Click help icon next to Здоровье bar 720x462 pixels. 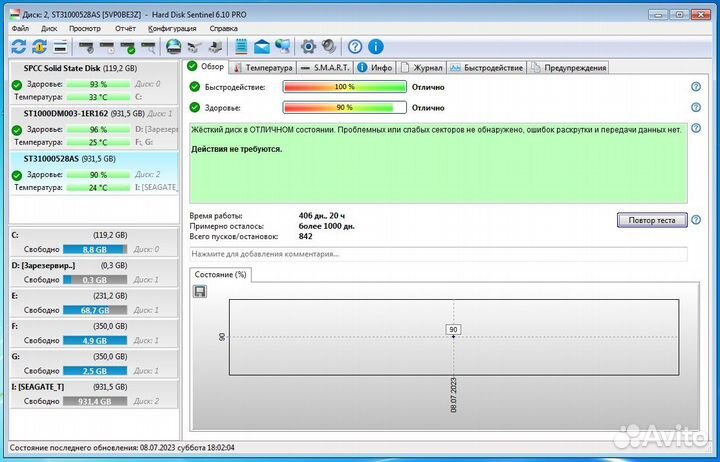tap(696, 107)
